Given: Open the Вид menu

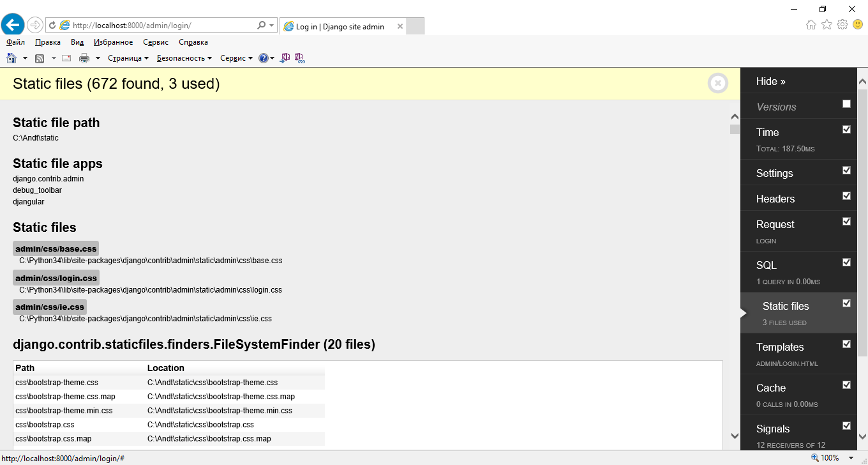Looking at the screenshot, I should point(77,42).
